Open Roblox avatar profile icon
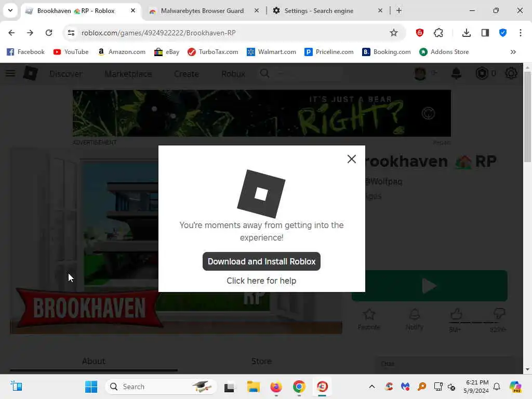Image resolution: width=532 pixels, height=399 pixels. point(420,73)
